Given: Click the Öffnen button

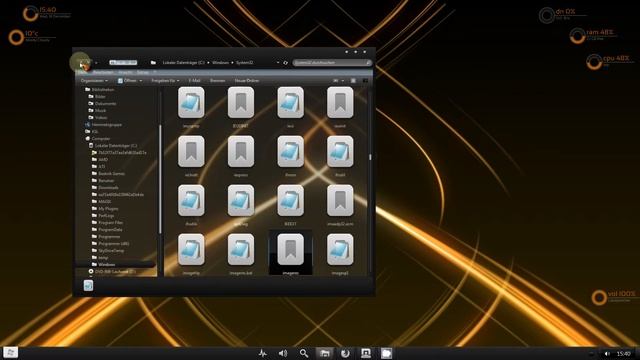Looking at the screenshot, I should click(x=127, y=81).
